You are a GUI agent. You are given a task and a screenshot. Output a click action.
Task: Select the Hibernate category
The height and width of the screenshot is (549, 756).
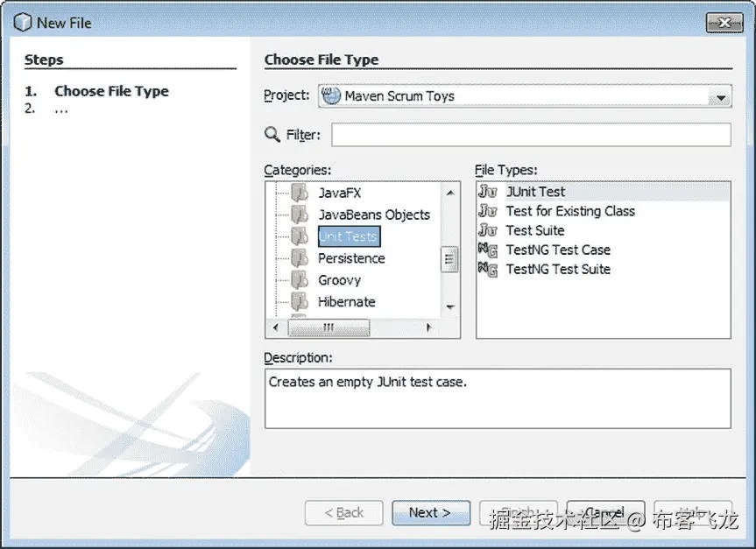(x=346, y=302)
